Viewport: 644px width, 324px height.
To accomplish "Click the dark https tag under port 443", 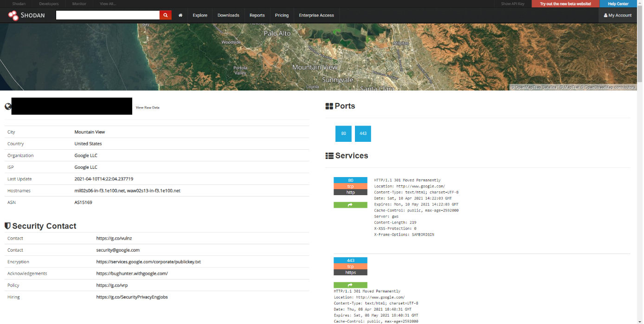I will [350, 273].
